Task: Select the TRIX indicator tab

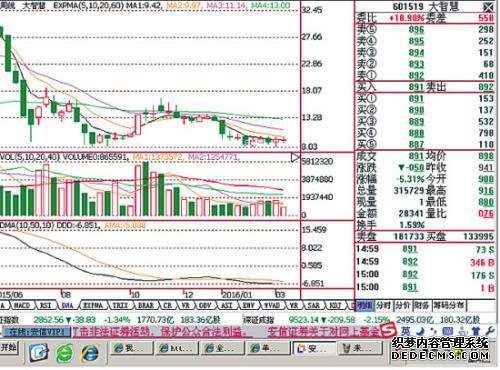Action: 120,305
